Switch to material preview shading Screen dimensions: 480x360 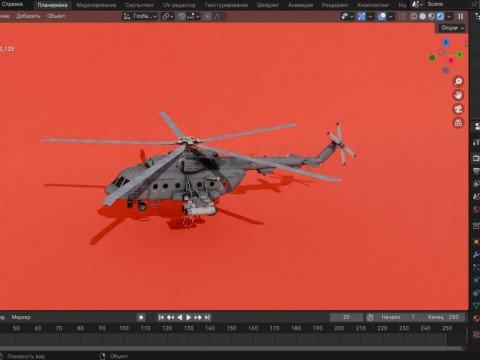coord(431,16)
